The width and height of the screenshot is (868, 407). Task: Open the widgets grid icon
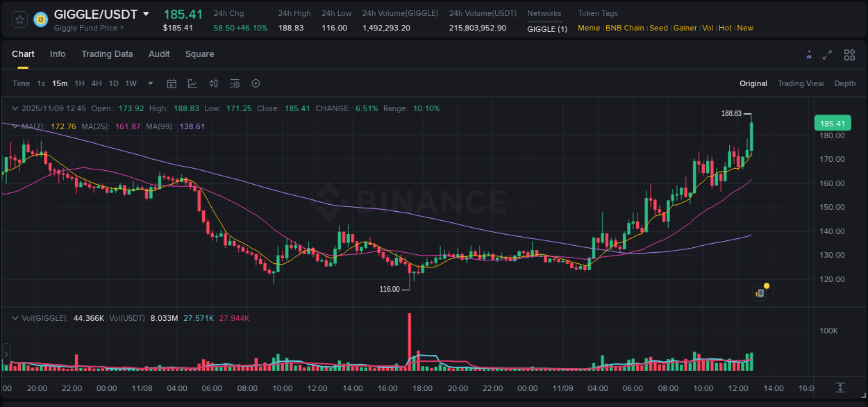849,54
